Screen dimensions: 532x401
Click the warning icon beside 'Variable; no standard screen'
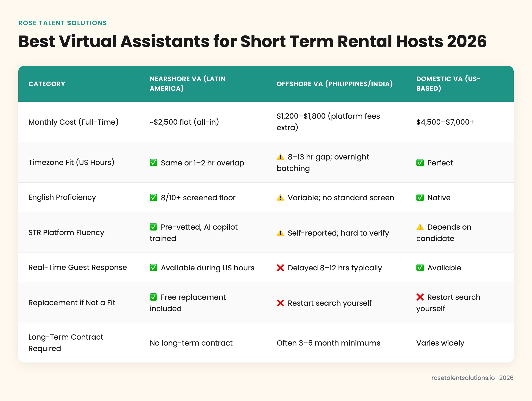coord(280,198)
